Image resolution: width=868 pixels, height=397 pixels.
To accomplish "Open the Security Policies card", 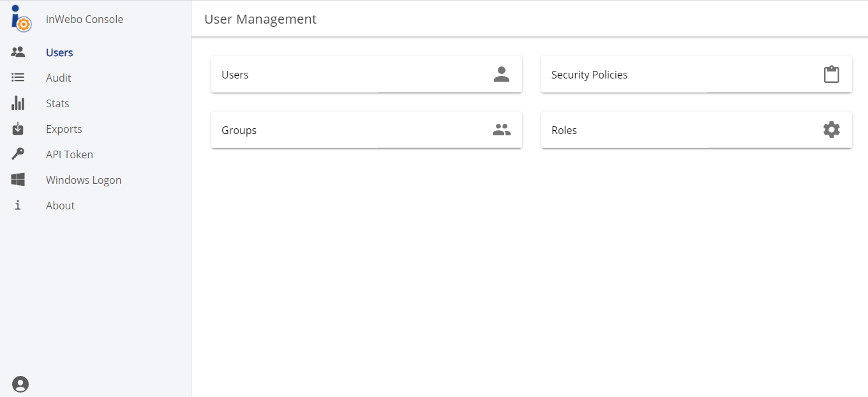I will (696, 75).
